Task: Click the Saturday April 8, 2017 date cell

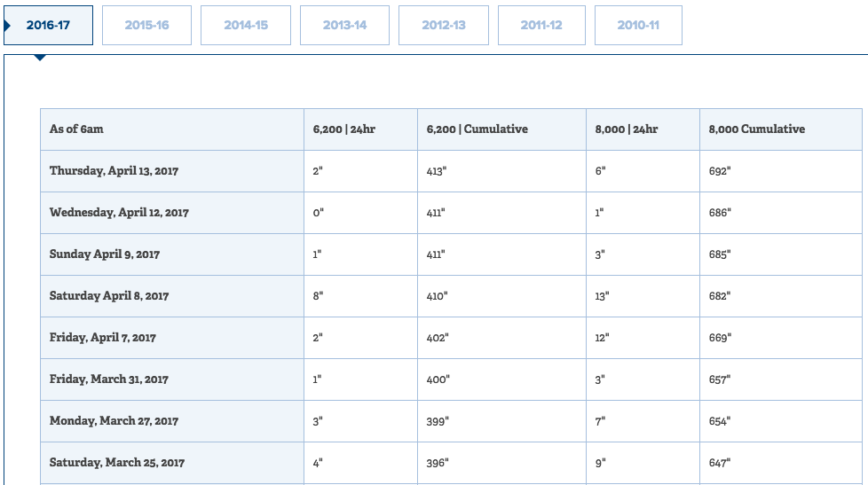Action: (172, 296)
